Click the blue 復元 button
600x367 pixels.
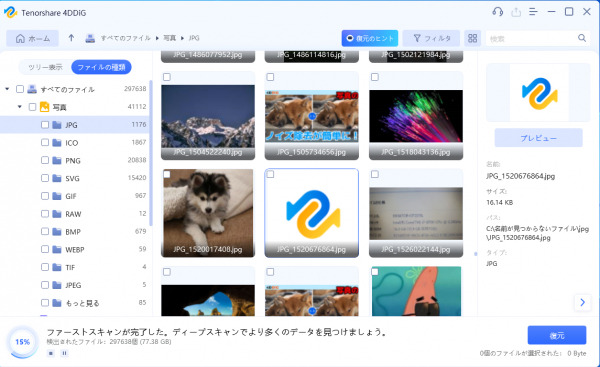pyautogui.click(x=557, y=335)
